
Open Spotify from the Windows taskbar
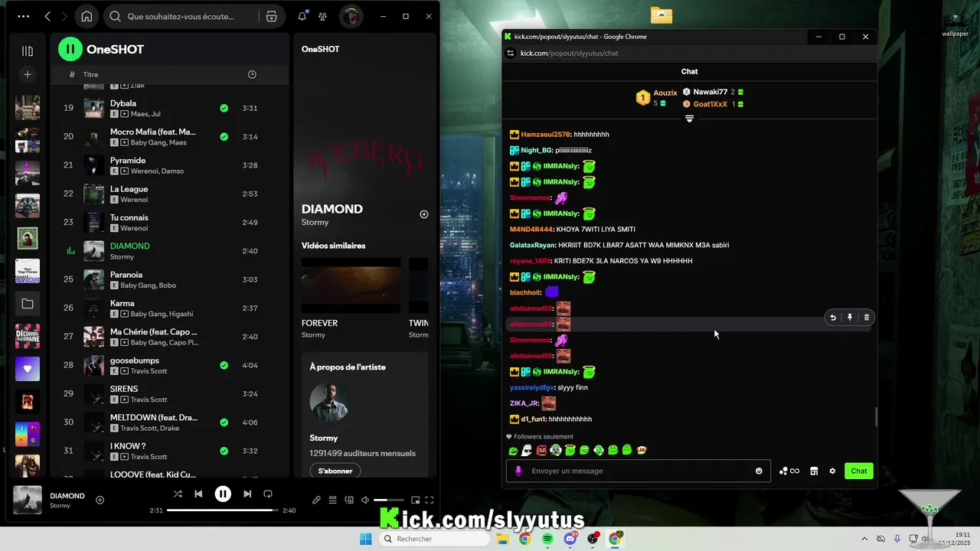click(547, 539)
